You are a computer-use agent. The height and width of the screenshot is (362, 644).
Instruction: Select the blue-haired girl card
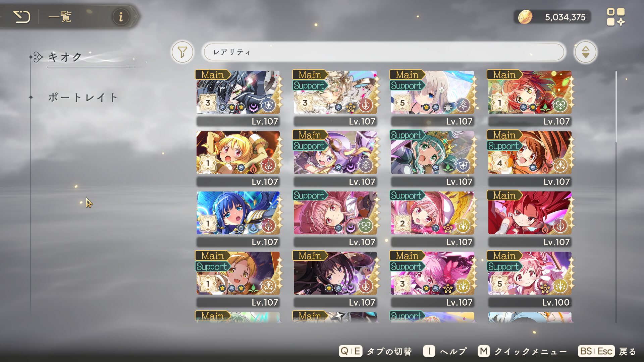[x=238, y=219]
